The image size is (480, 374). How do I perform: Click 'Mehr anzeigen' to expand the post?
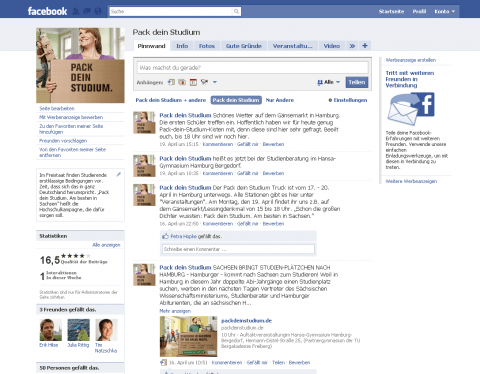[175, 311]
